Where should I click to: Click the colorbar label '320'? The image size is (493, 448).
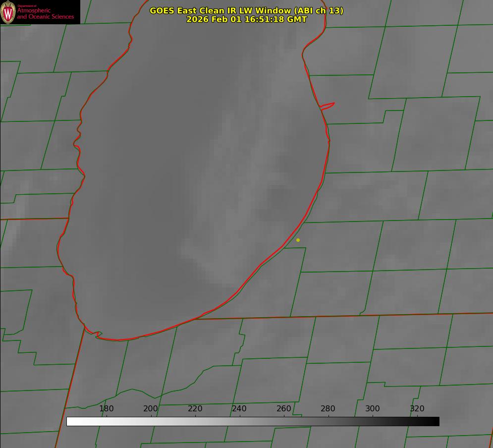coord(417,408)
